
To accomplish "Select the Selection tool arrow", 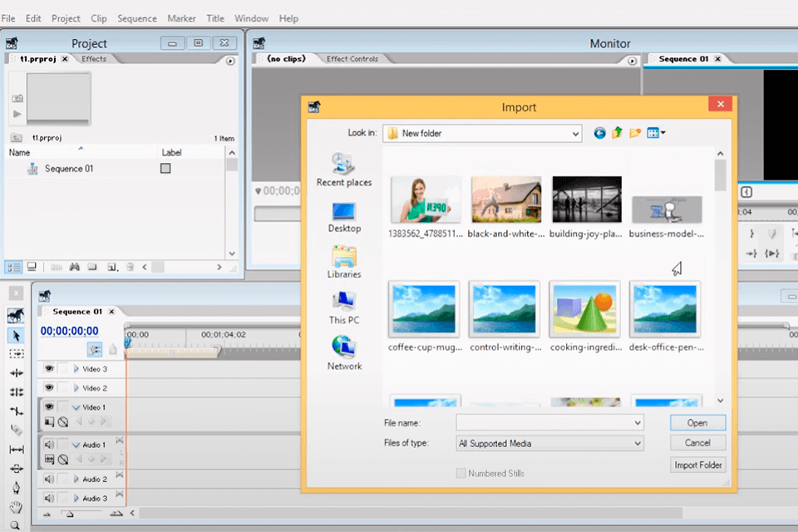I will (x=14, y=336).
